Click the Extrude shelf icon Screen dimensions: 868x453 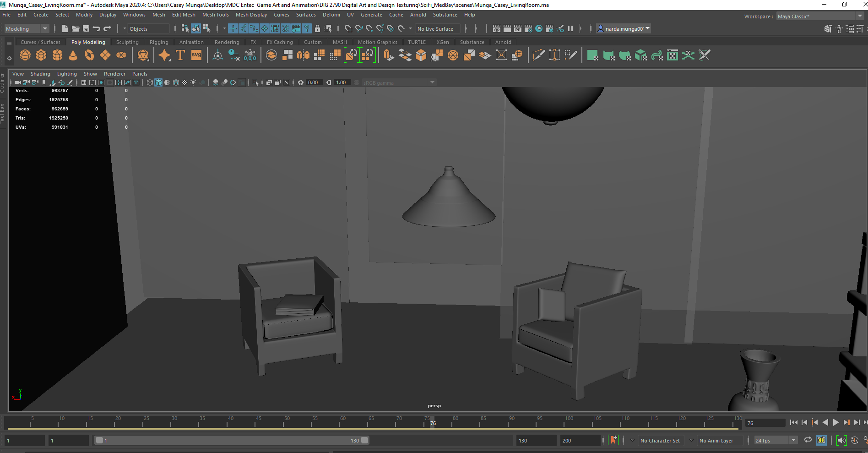pyautogui.click(x=389, y=55)
